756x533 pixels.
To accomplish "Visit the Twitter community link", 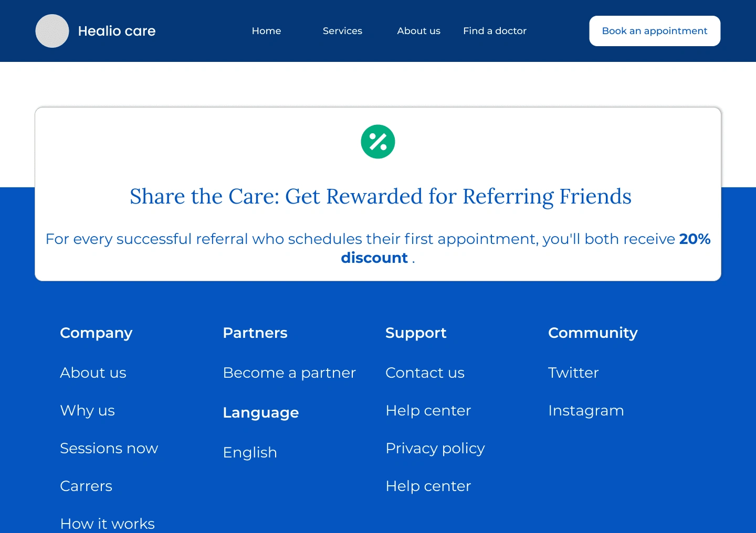I will (573, 372).
